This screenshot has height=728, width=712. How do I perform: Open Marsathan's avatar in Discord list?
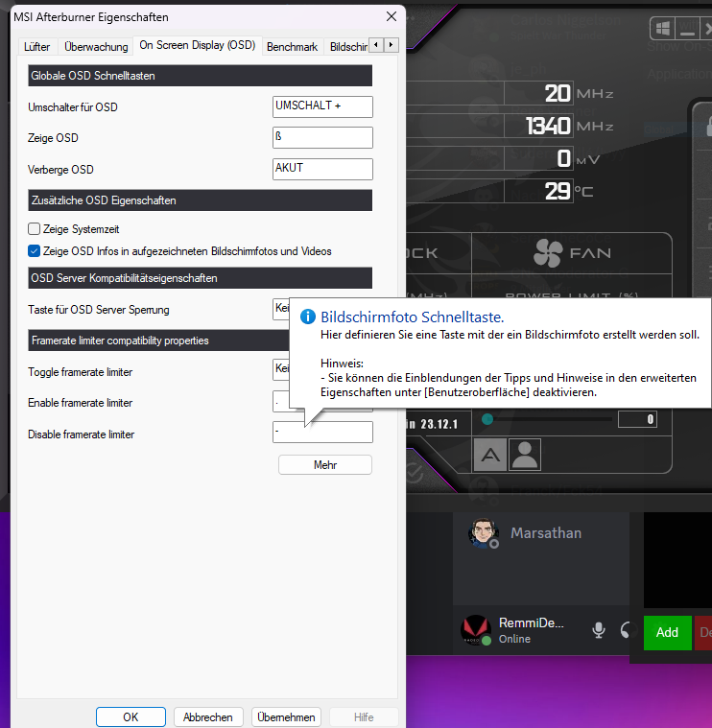483,533
